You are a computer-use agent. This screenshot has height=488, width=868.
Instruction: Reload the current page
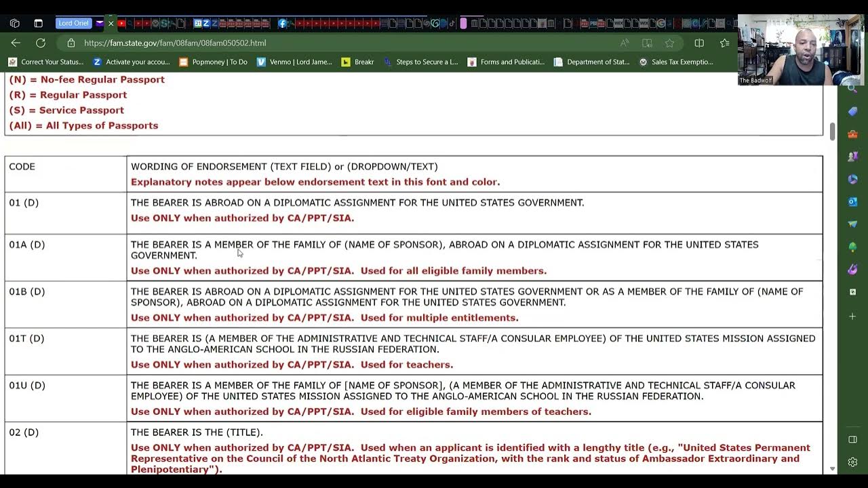[x=41, y=43]
